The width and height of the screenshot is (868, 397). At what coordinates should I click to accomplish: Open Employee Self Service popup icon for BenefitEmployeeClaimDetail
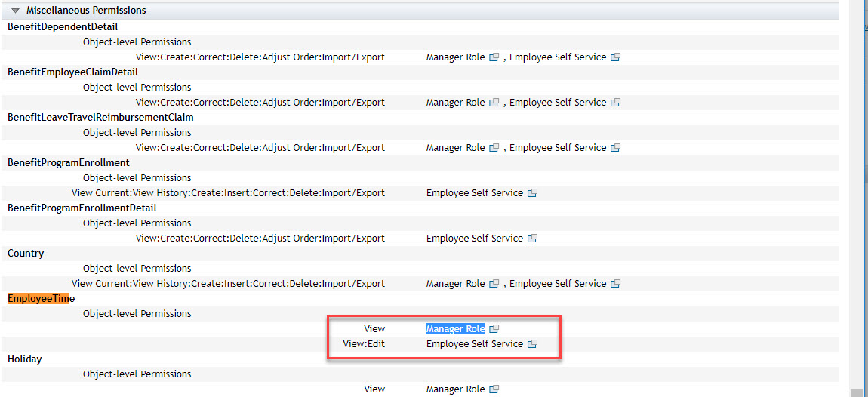point(616,103)
